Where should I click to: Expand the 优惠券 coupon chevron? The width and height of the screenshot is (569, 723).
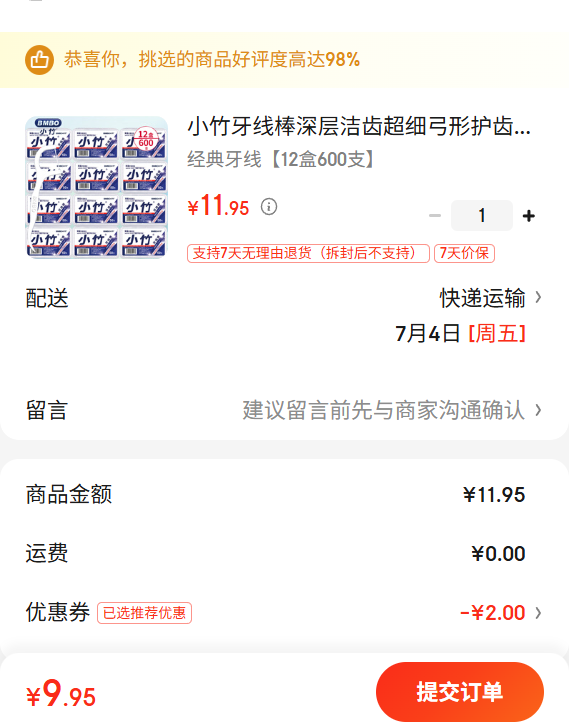coord(538,613)
